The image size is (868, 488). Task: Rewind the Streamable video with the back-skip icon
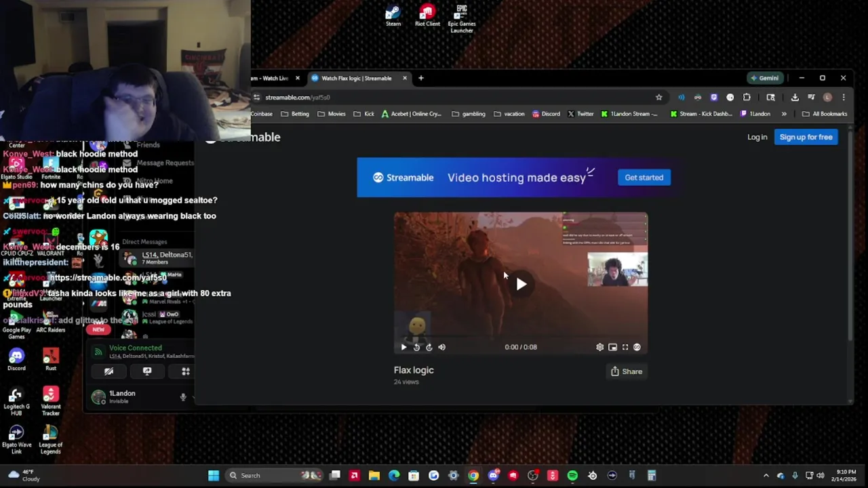tap(416, 347)
